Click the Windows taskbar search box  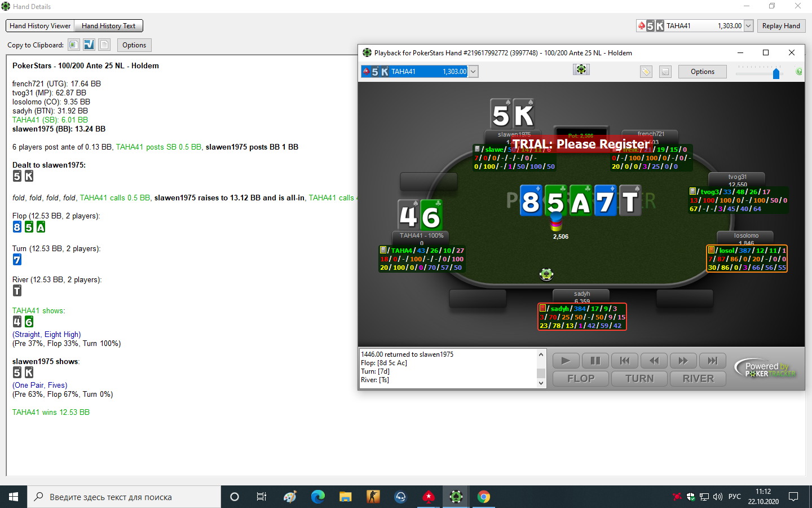pos(124,497)
